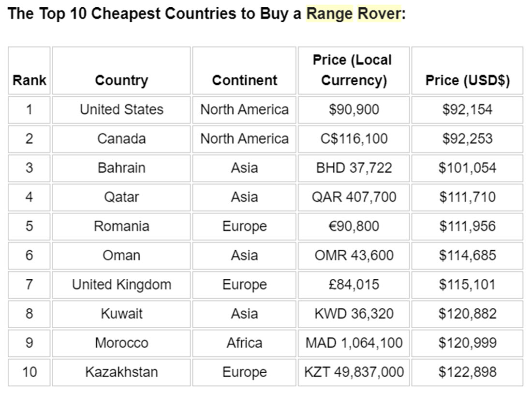The image size is (532, 395).
Task: Click the highlighted "Range Rover" title text
Action: tap(354, 14)
